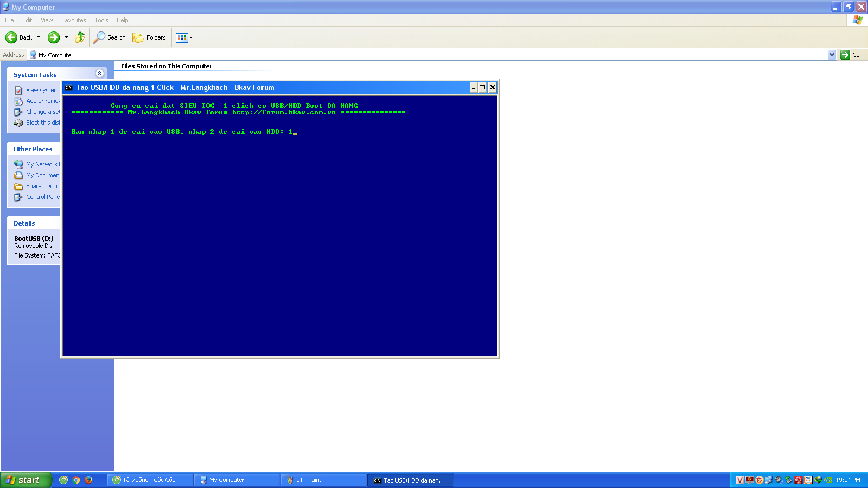Click the Views icon in toolbar
This screenshot has height=488, width=868.
[x=182, y=37]
